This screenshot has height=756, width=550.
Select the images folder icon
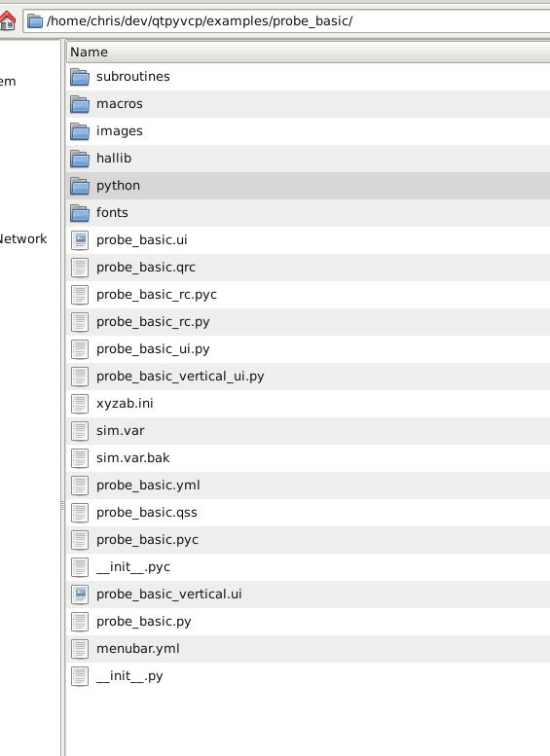coord(80,131)
